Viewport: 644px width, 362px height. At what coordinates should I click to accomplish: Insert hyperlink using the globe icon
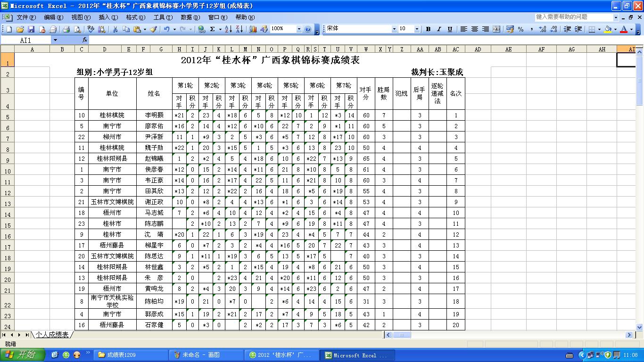[201, 29]
